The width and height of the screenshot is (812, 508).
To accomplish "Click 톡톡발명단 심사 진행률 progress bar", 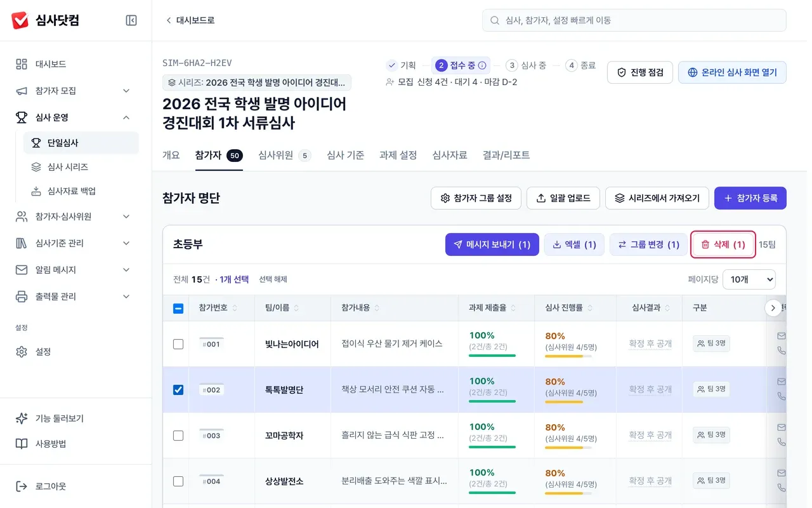I will [568, 401].
